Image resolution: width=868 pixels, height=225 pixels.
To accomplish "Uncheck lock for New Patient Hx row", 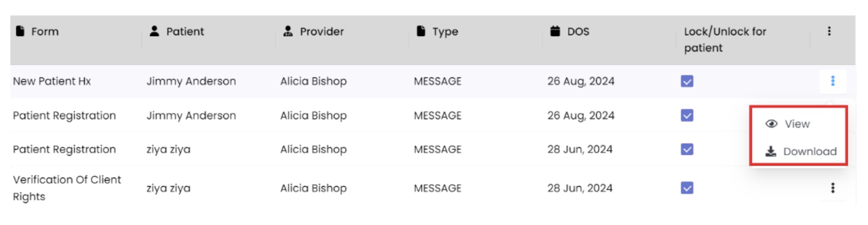I will point(687,81).
